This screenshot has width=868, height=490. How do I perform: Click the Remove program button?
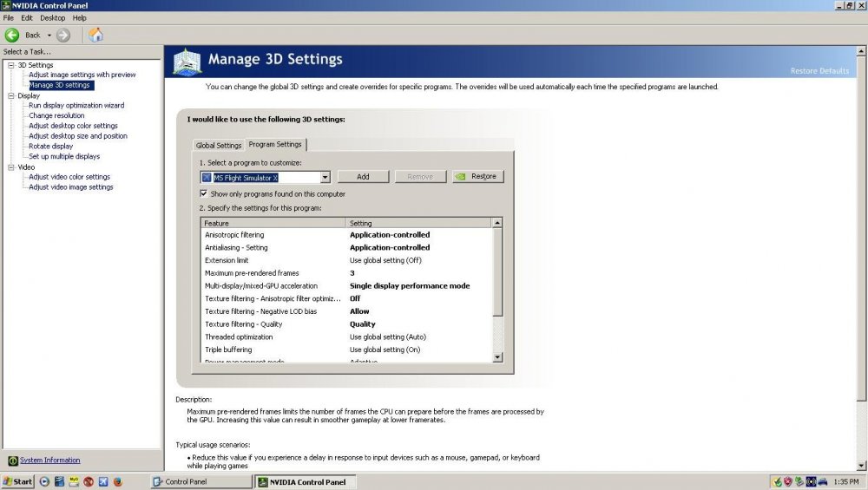420,176
